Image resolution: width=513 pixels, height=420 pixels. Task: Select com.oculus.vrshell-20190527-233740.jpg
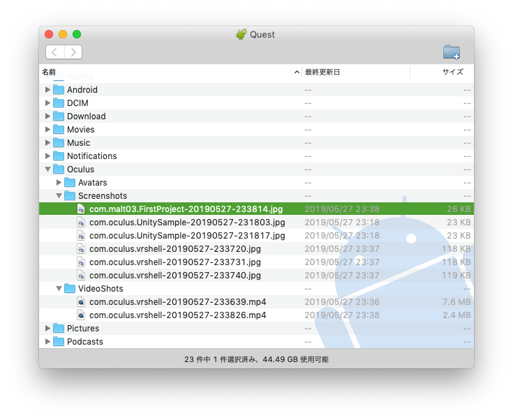coord(175,275)
